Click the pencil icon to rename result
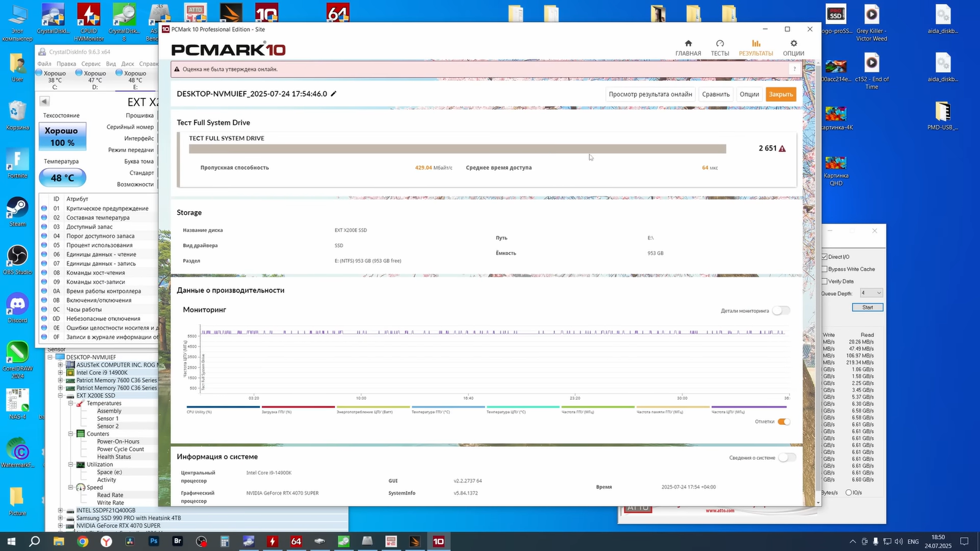The width and height of the screenshot is (980, 551). [x=334, y=94]
